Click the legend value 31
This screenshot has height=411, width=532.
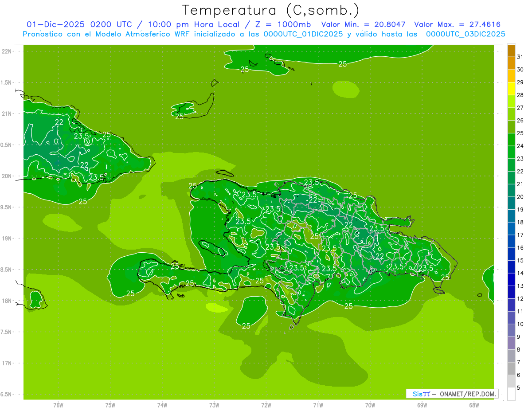(520, 57)
